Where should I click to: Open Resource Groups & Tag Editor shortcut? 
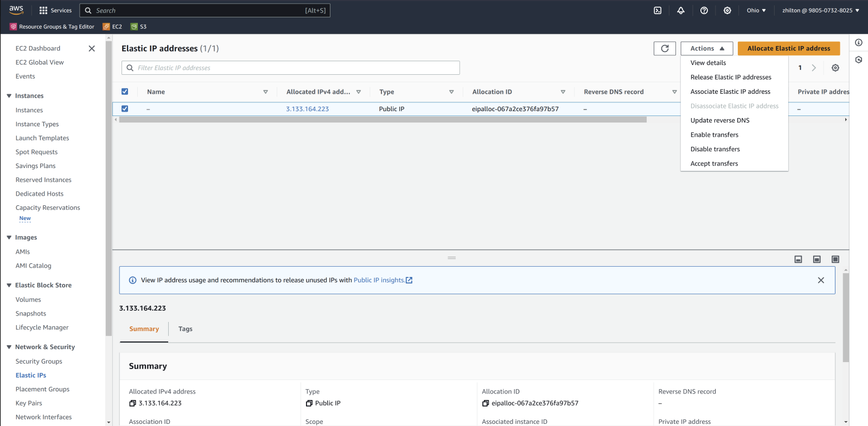click(52, 27)
